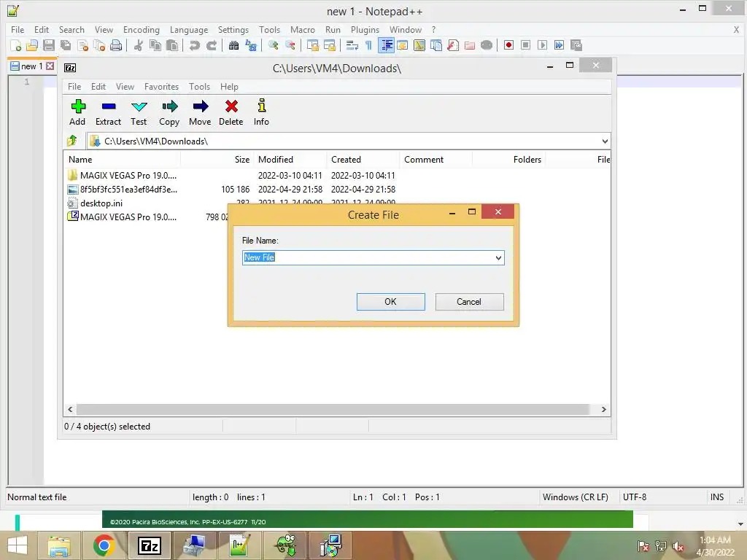Open Google Chrome from the taskbar
Screen dimensions: 747x560
coord(104,545)
